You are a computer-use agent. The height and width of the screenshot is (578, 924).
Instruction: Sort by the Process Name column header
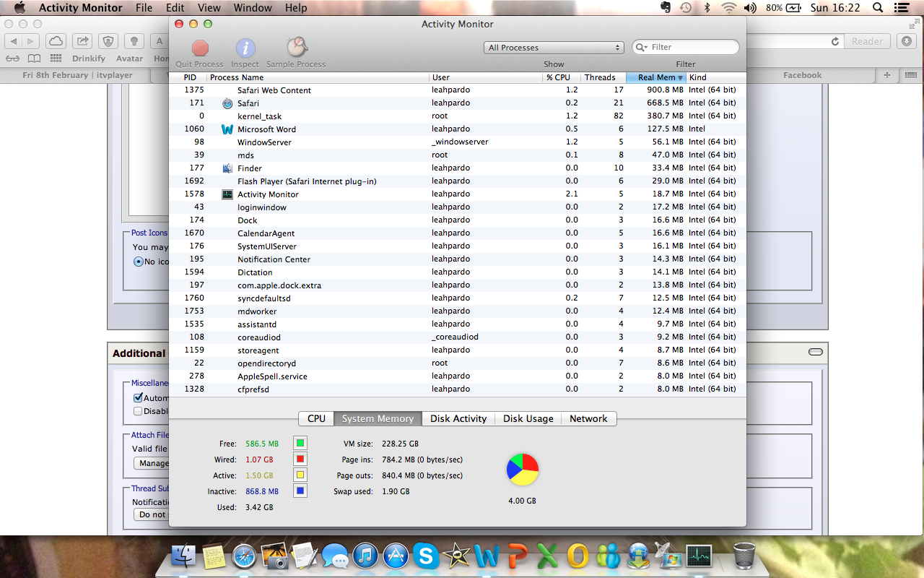click(x=318, y=77)
